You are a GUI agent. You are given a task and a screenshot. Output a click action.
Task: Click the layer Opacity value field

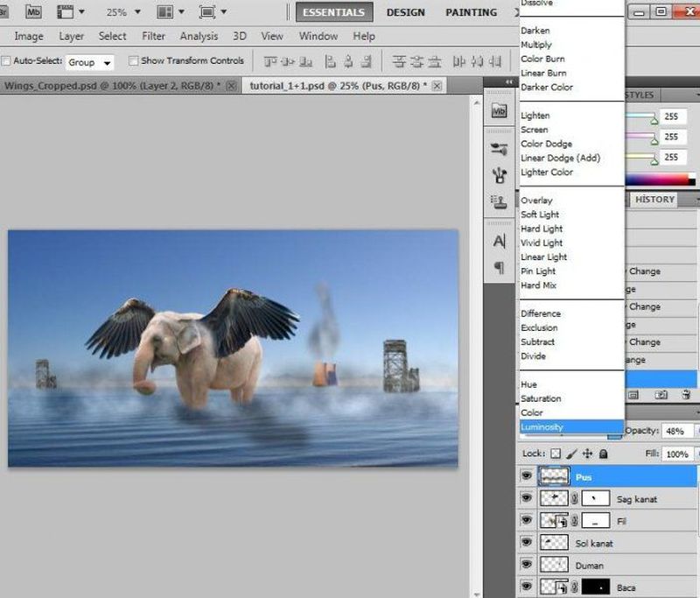(x=675, y=433)
